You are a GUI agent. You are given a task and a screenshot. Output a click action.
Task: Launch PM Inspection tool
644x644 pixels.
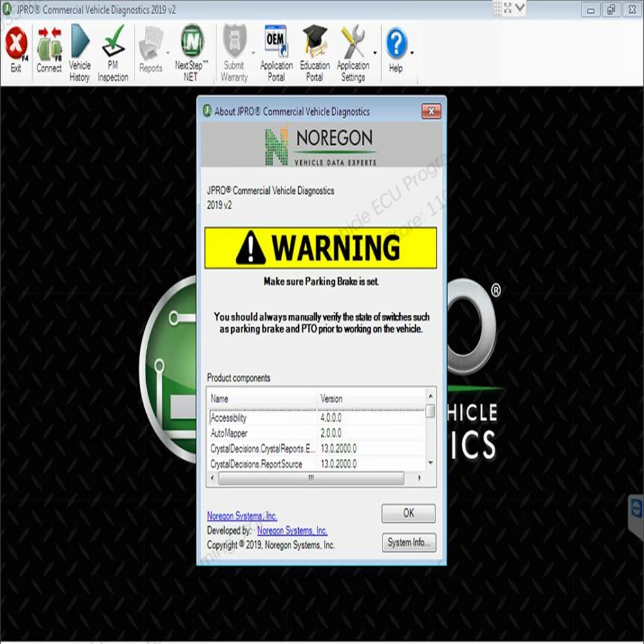pos(113,41)
